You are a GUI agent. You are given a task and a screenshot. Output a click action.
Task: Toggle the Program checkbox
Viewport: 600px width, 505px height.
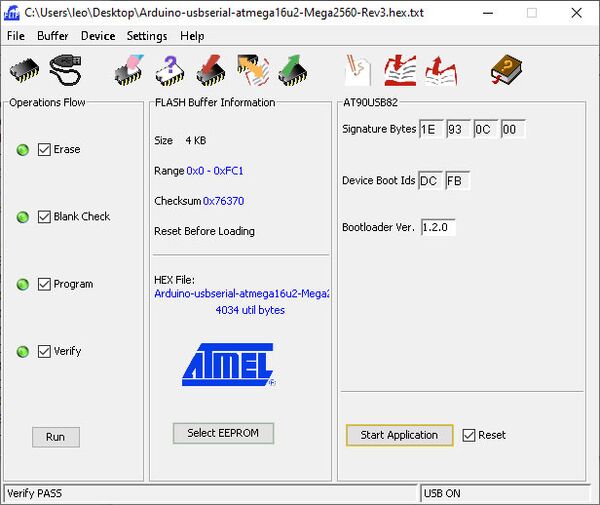pos(44,284)
